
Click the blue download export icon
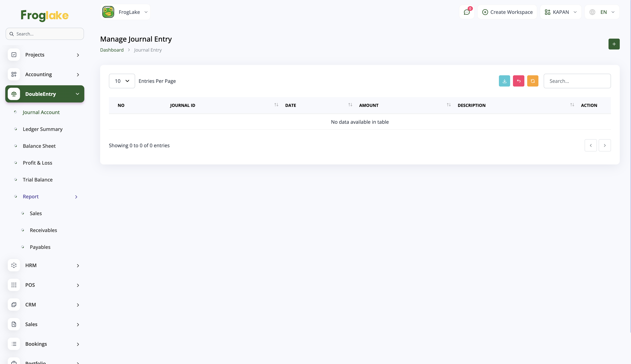[504, 81]
